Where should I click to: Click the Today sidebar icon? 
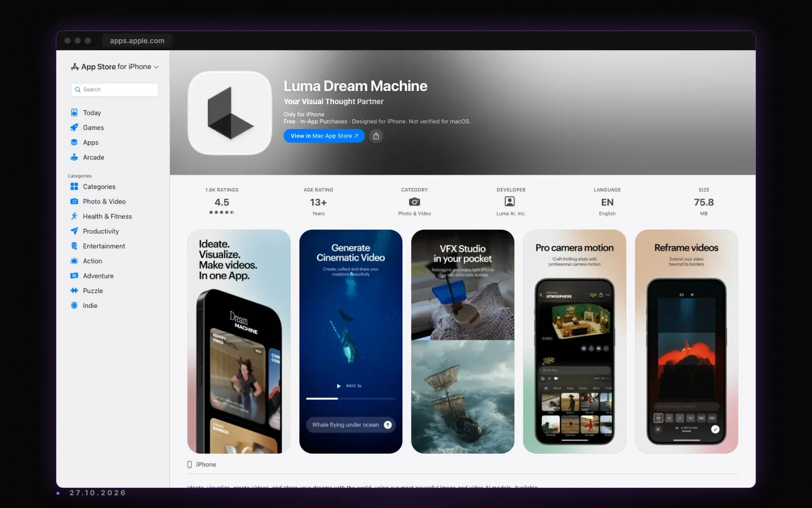coord(74,113)
